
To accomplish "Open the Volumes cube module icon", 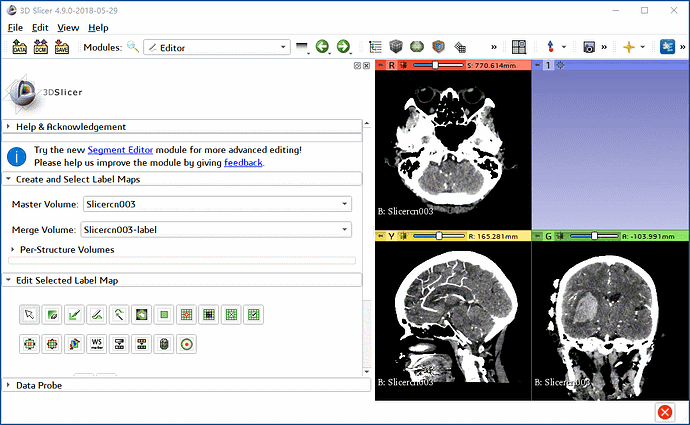I will tap(396, 47).
